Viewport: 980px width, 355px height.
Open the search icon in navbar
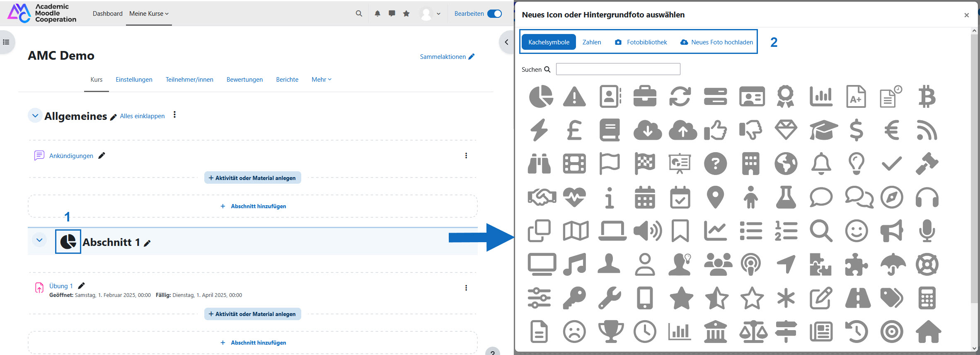[359, 13]
